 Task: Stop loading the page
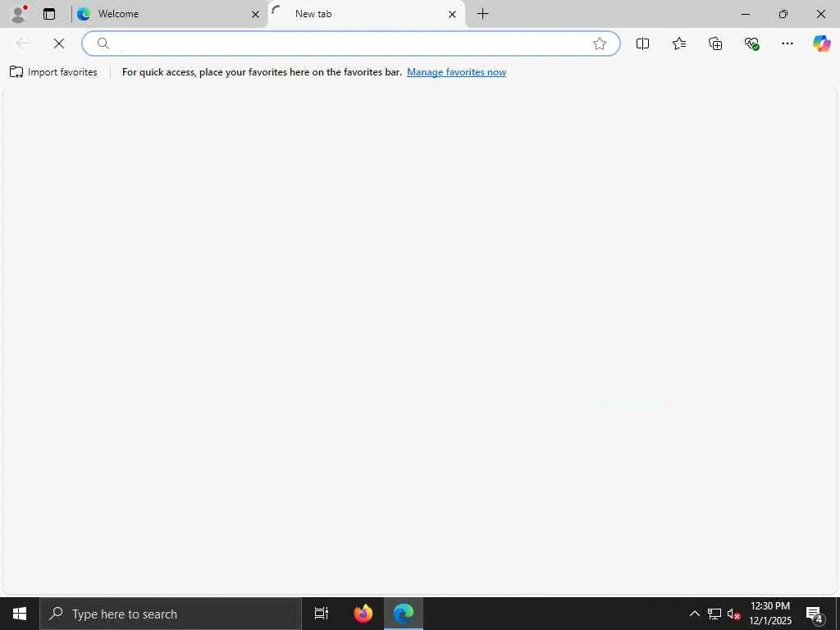point(59,43)
